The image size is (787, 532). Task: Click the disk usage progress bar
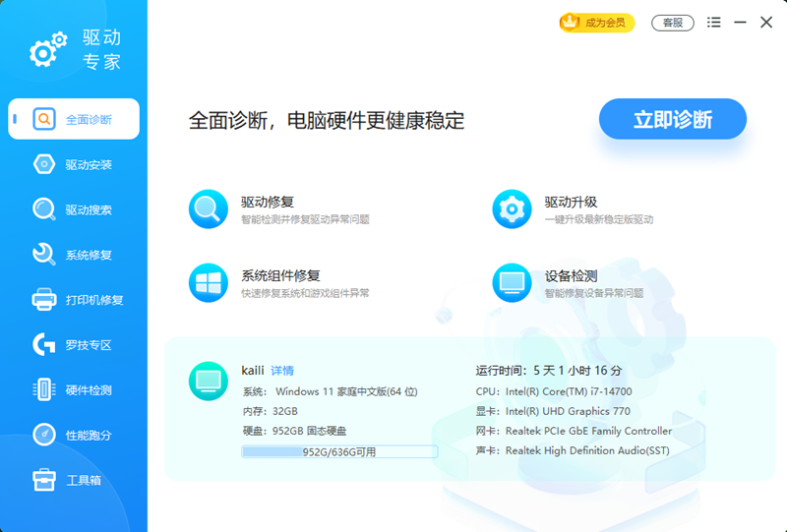coord(339,452)
